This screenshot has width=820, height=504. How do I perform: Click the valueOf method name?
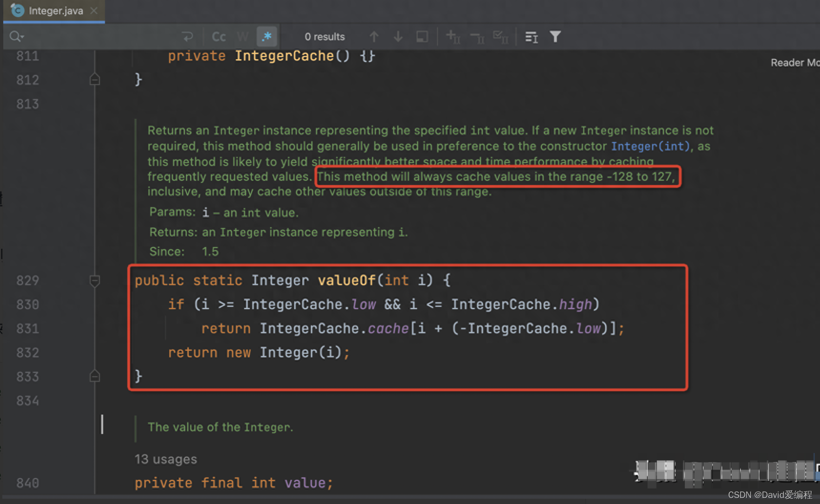347,280
